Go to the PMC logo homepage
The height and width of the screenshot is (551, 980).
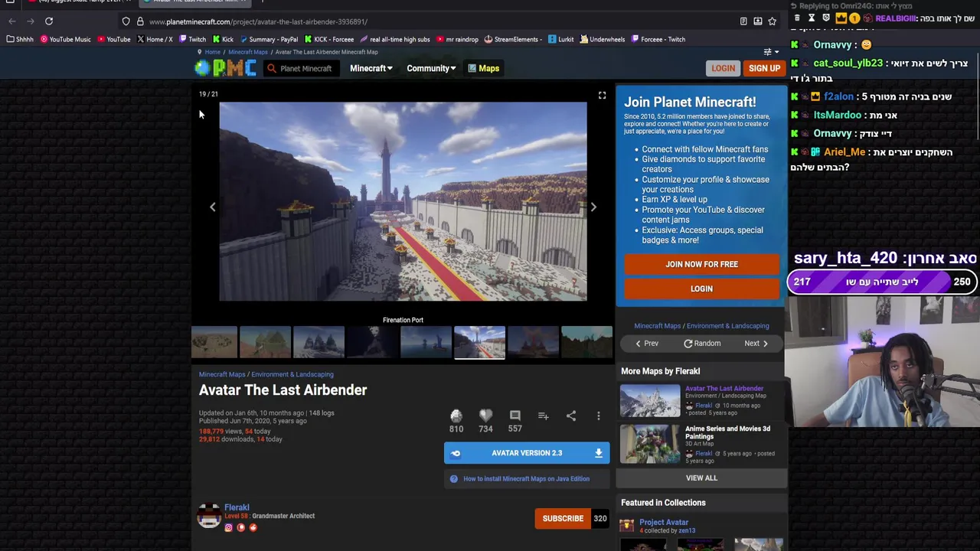pyautogui.click(x=226, y=68)
